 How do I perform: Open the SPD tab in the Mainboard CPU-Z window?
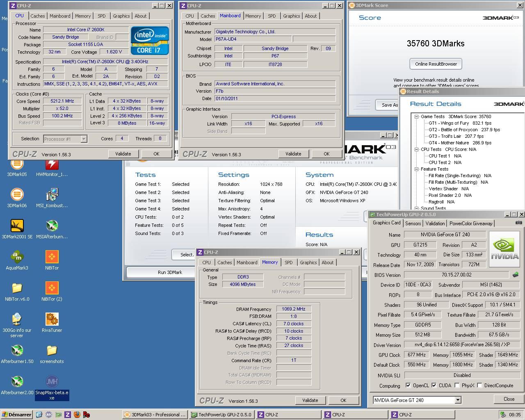[272, 16]
